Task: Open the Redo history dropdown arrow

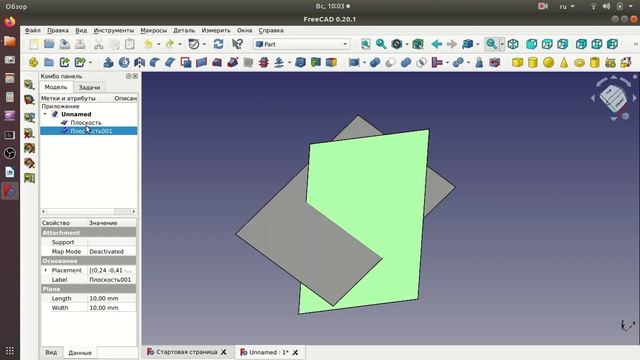Action: click(180, 44)
